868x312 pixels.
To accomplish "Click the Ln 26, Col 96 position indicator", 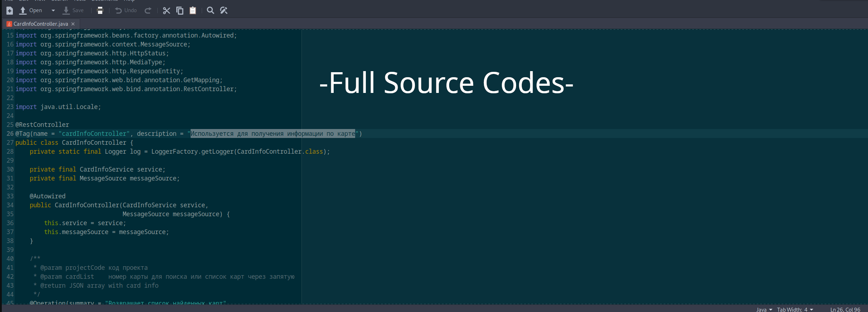I will [x=845, y=309].
